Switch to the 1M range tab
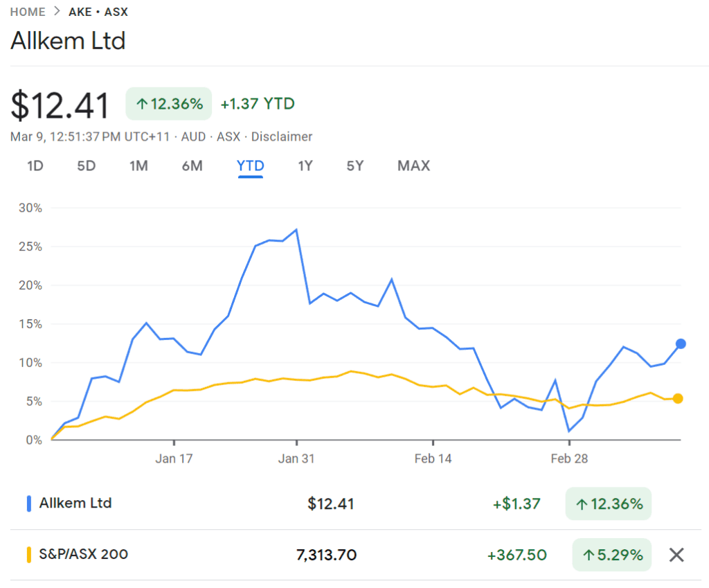709x588 pixels. point(138,166)
